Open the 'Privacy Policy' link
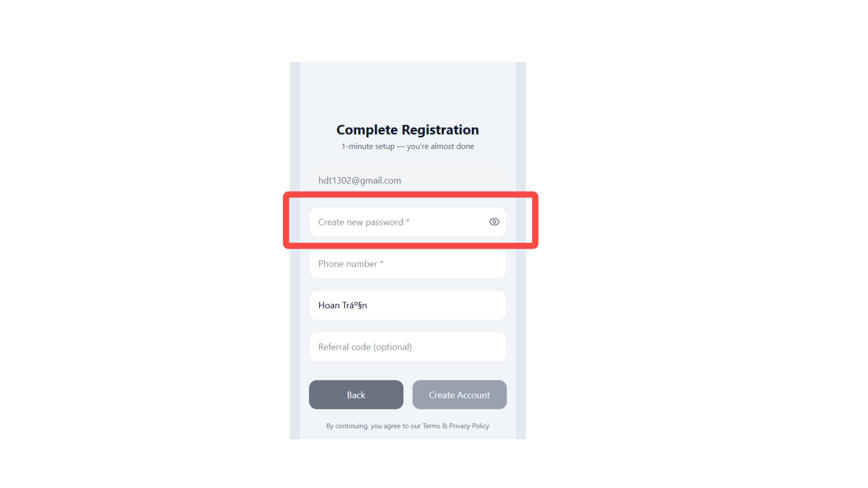The width and height of the screenshot is (868, 488). [x=469, y=426]
